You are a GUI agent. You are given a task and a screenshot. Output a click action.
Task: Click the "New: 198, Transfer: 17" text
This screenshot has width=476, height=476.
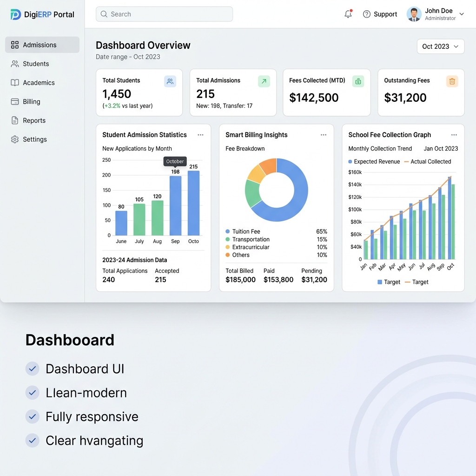[x=225, y=106]
